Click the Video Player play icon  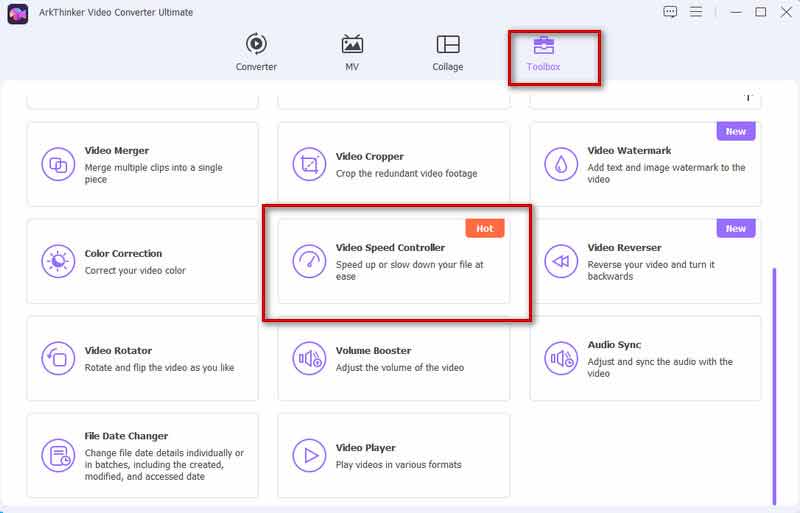tap(309, 456)
